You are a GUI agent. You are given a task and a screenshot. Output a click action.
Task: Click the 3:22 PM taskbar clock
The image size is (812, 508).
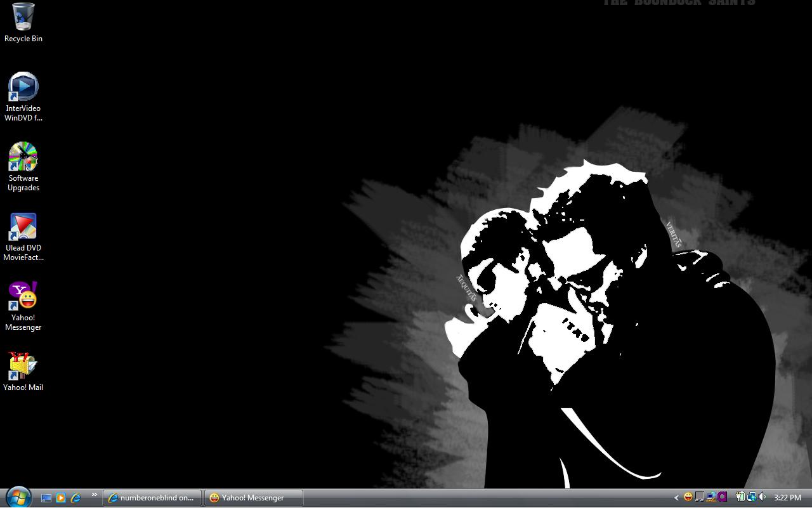tap(787, 498)
